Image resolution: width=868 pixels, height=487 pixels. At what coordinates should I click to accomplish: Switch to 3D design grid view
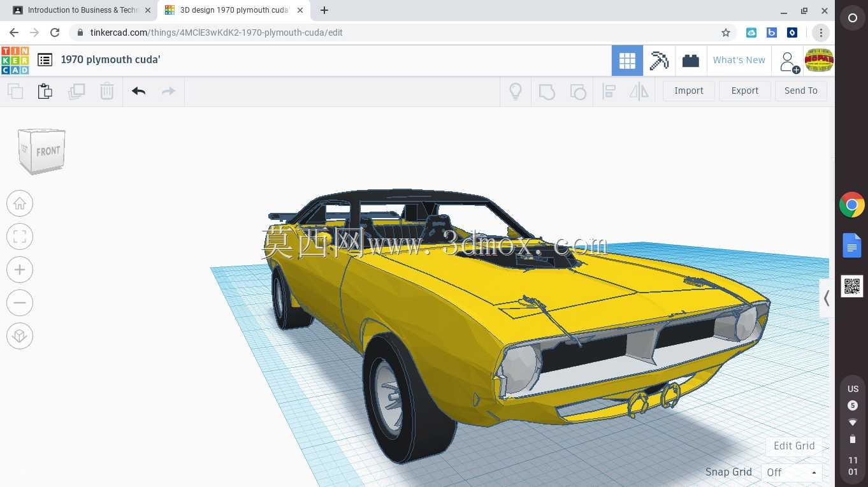627,61
